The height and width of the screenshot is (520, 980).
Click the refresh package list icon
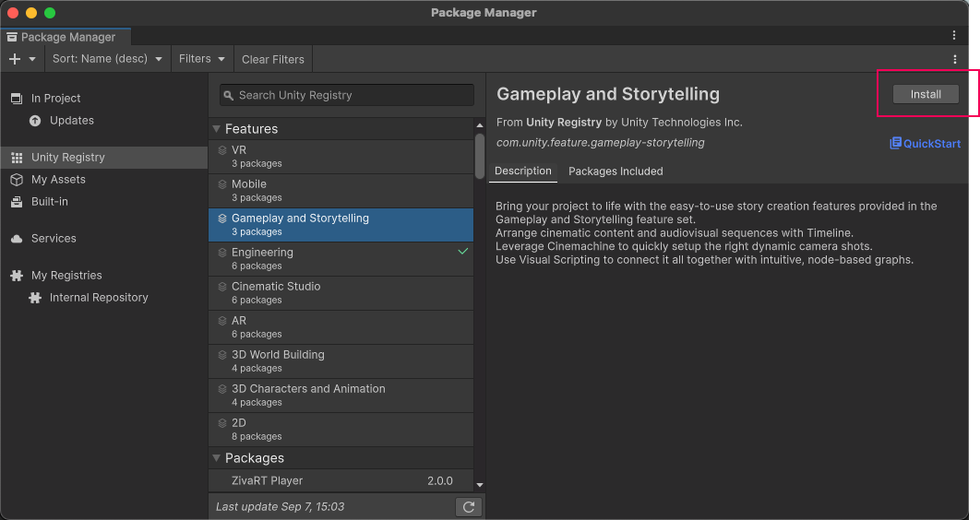coord(469,507)
